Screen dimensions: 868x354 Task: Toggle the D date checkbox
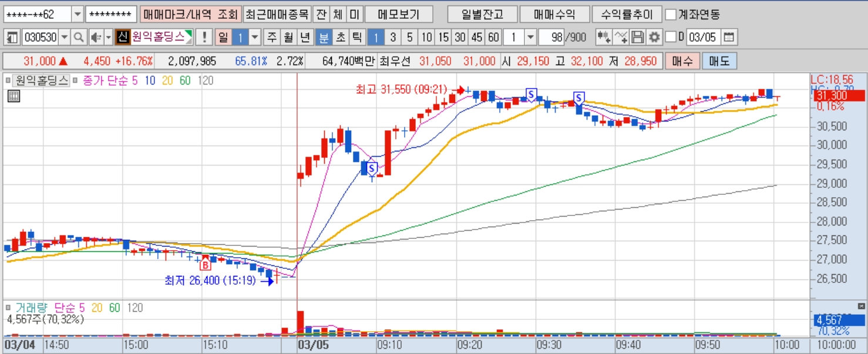(671, 38)
